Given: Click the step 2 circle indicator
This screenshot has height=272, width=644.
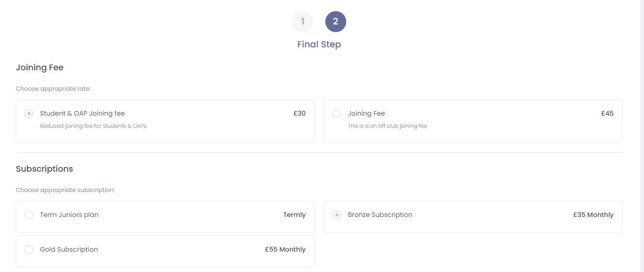Looking at the screenshot, I should pyautogui.click(x=336, y=21).
